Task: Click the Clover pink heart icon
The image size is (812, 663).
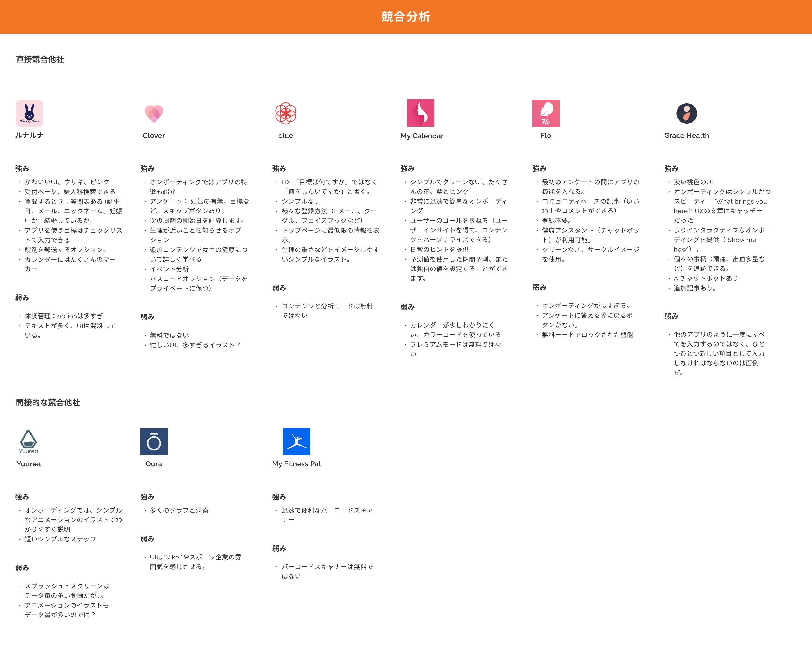Action: click(x=154, y=114)
